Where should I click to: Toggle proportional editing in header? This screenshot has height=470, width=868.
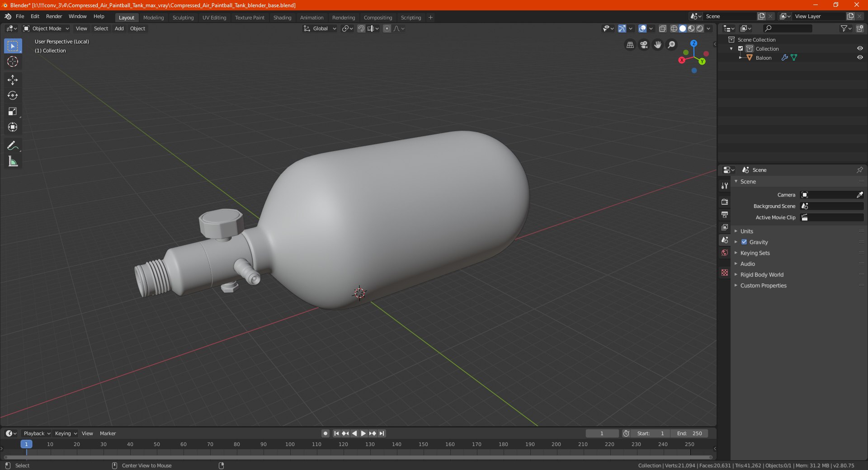pos(387,28)
